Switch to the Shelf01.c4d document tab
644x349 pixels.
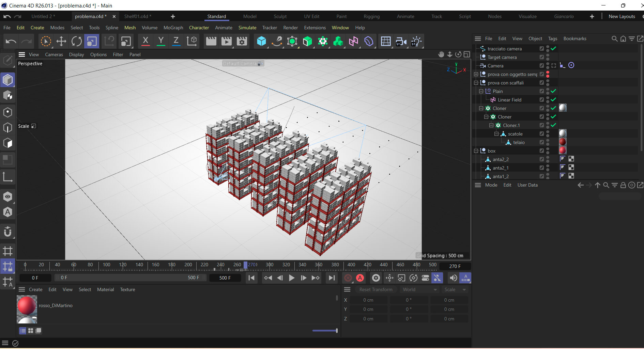[138, 16]
